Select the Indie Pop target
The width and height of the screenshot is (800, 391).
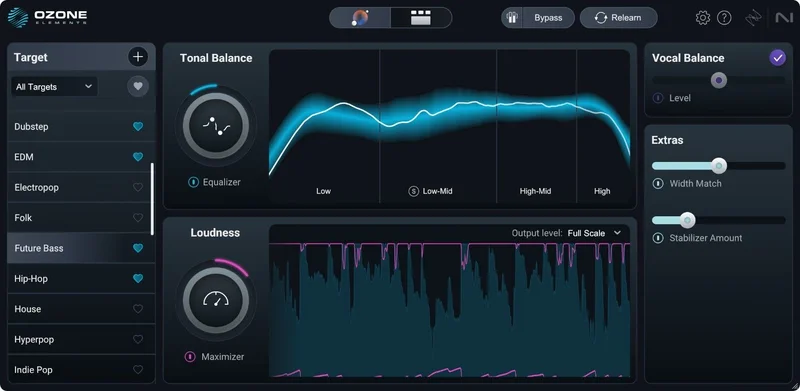click(81, 370)
